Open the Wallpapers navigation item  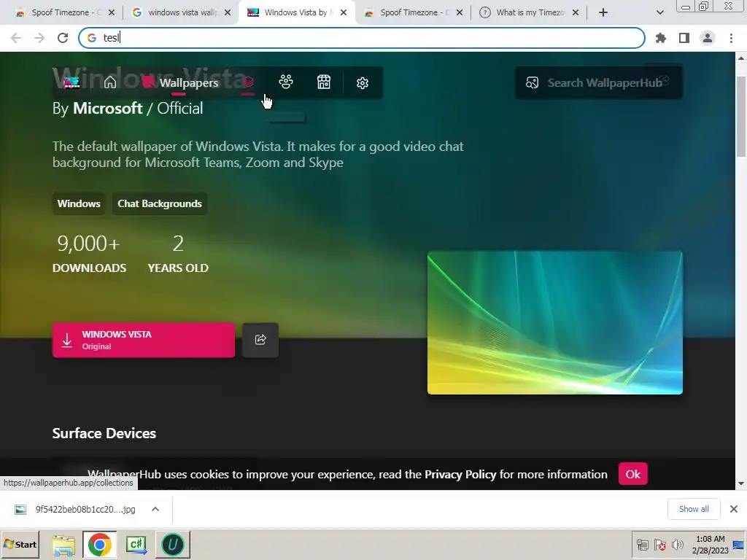point(179,83)
